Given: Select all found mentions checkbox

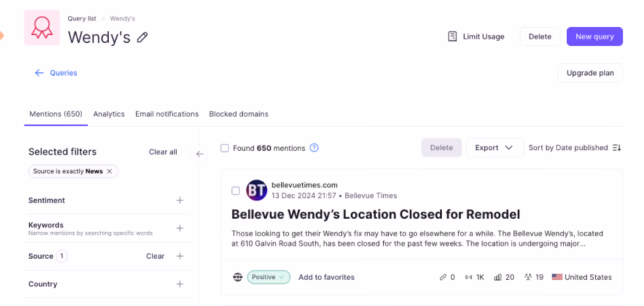Looking at the screenshot, I should point(224,148).
